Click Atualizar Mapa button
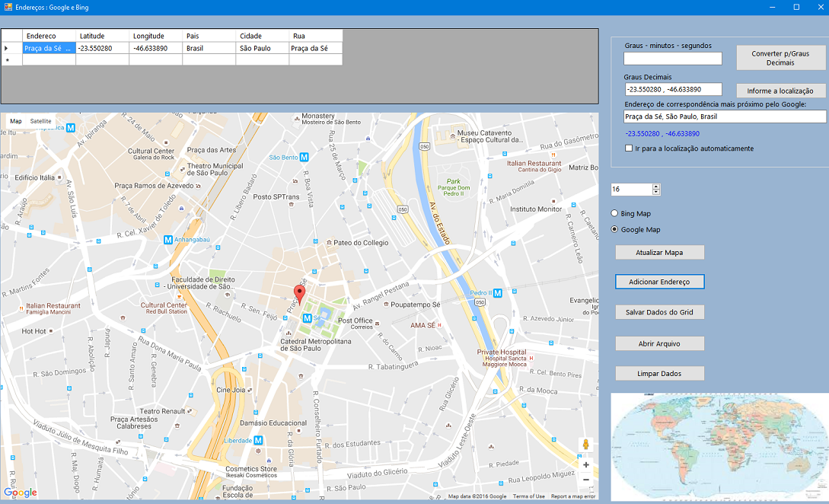The image size is (829, 504). click(x=659, y=252)
